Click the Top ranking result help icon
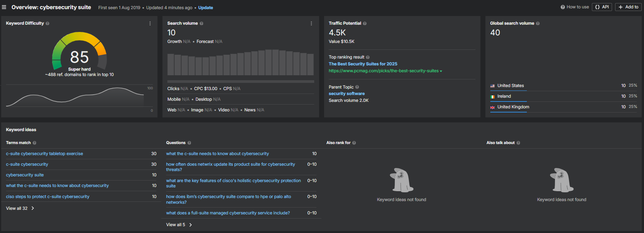This screenshot has width=644, height=233. [368, 57]
